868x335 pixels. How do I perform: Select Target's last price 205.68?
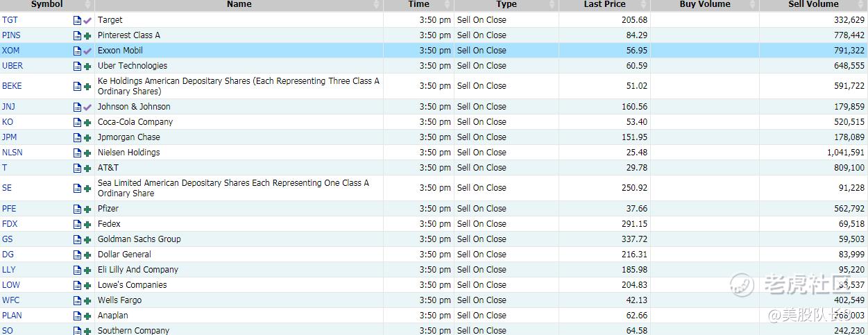[634, 20]
